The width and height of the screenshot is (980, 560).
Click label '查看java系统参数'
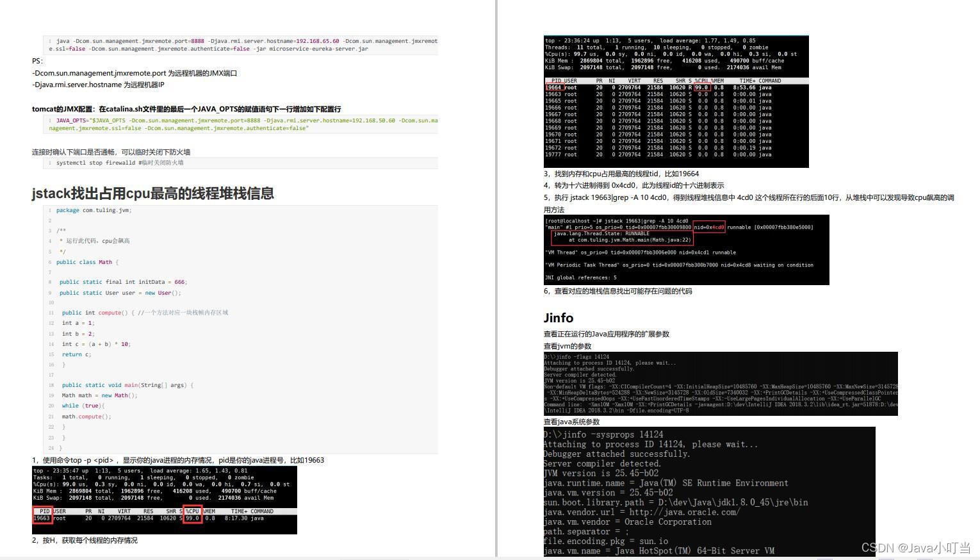(x=572, y=422)
